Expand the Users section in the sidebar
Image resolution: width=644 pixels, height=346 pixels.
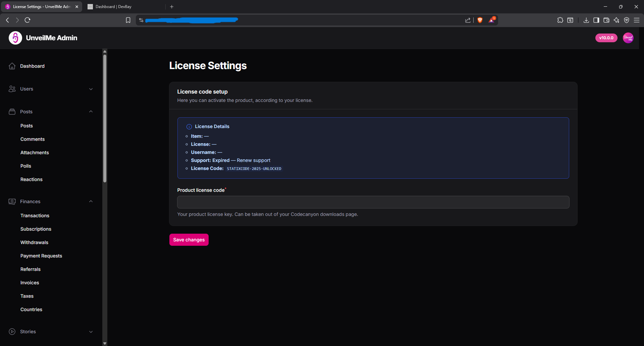tap(91, 89)
